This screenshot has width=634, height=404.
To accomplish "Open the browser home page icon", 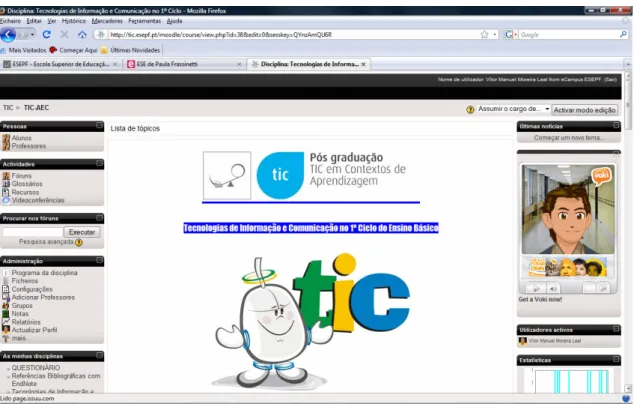I will [x=82, y=35].
